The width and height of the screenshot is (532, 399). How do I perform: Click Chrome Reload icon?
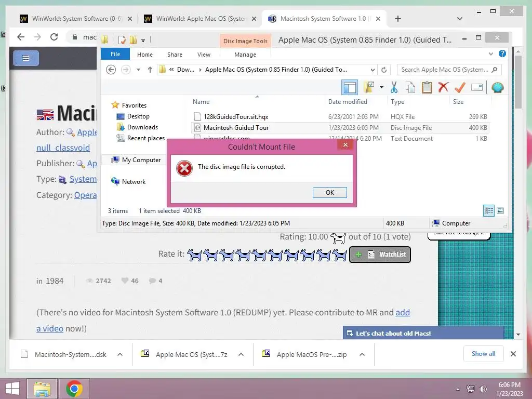coord(54,37)
